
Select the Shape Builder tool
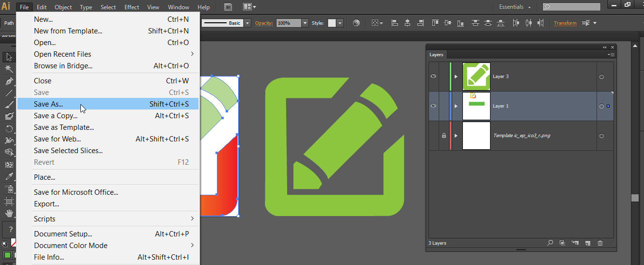pyautogui.click(x=9, y=153)
